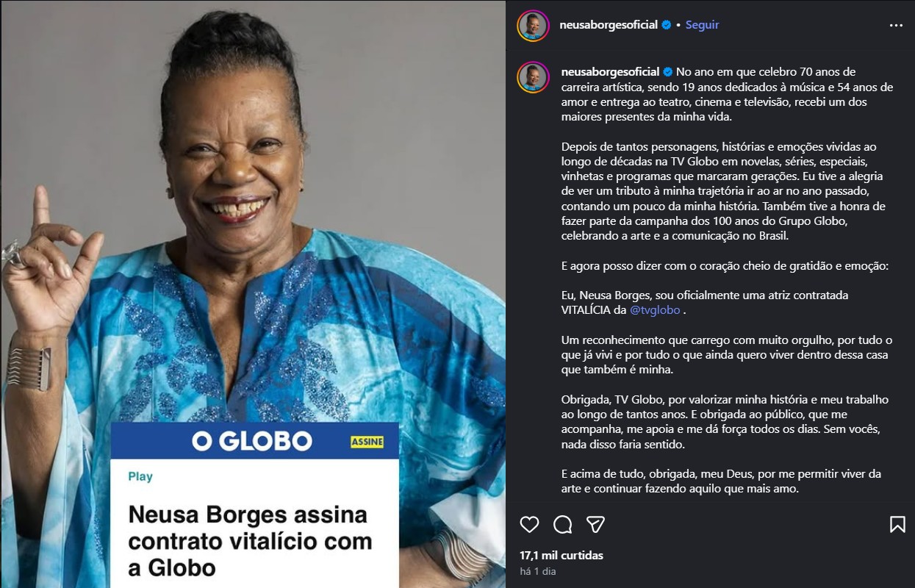Open neusaborgesoficial profile from caption username
Viewport: 915px width, 588px height.
tap(609, 72)
